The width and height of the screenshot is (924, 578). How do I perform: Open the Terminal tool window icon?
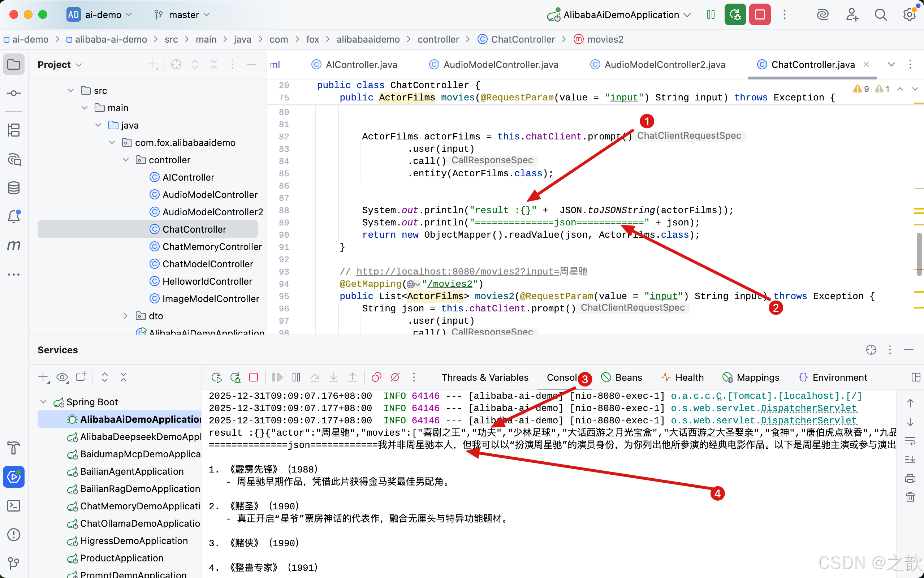(14, 506)
